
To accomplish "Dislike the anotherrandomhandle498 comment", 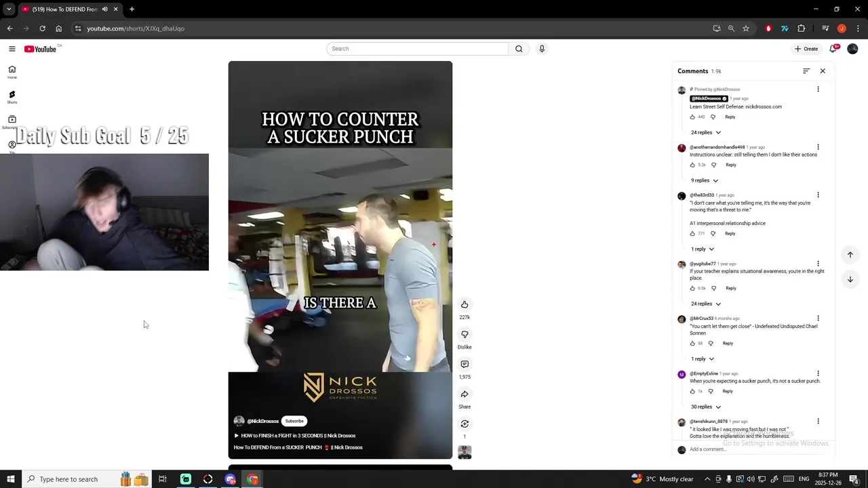I will [713, 165].
